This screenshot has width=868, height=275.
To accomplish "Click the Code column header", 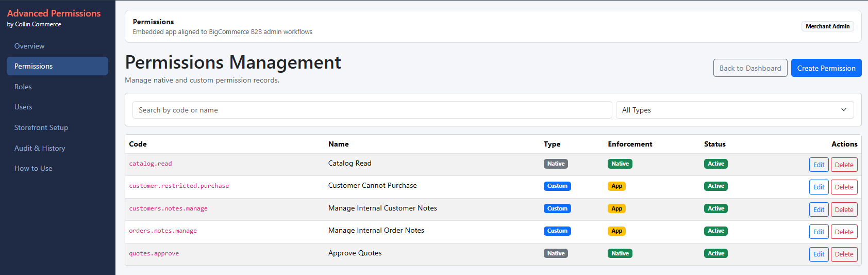I will click(x=138, y=144).
